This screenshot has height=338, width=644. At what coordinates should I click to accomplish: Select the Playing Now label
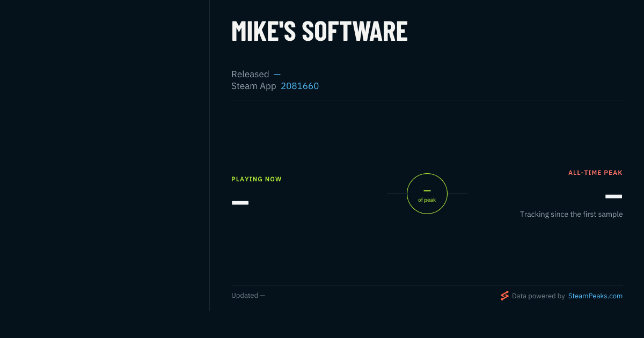257,179
